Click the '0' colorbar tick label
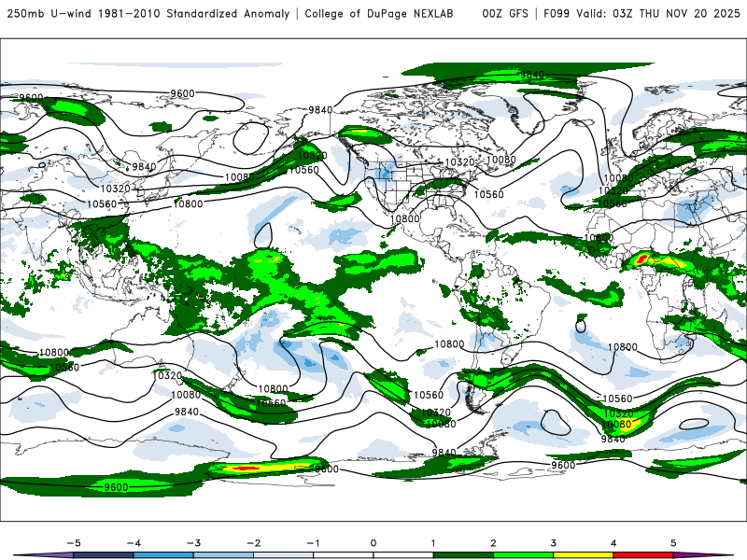 373,543
